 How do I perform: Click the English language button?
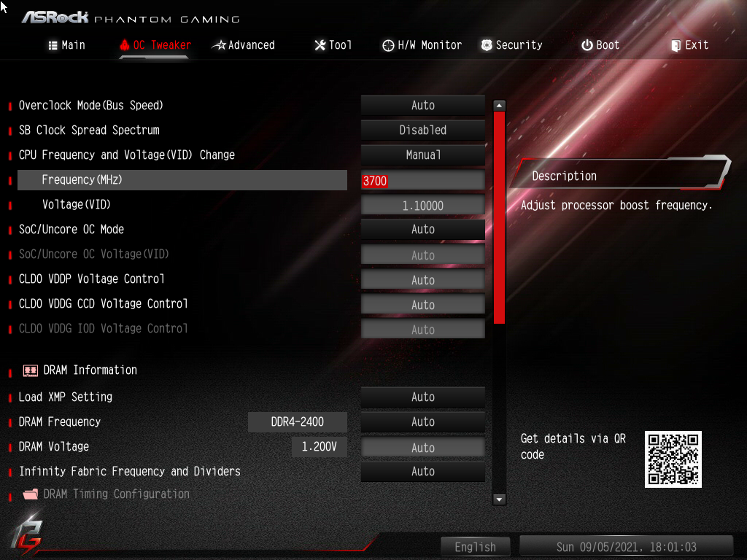pyautogui.click(x=475, y=546)
